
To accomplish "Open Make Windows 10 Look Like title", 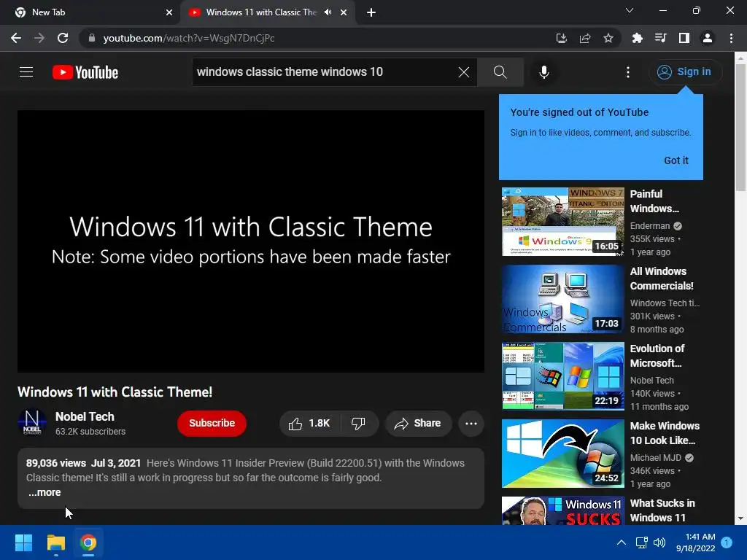I will 665,433.
